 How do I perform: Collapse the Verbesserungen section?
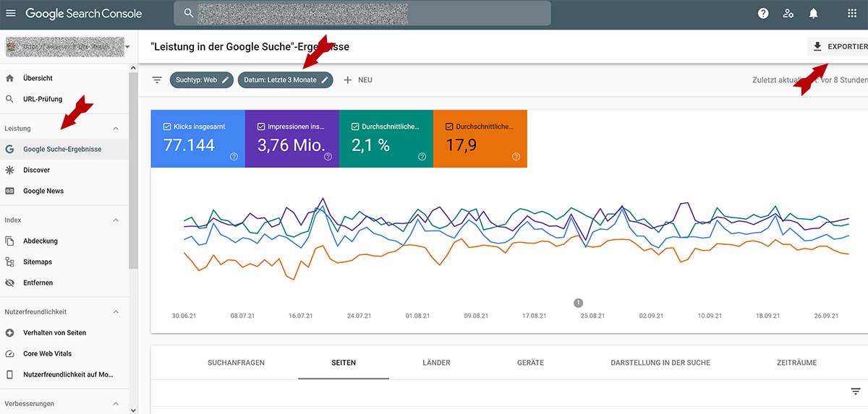(116, 403)
